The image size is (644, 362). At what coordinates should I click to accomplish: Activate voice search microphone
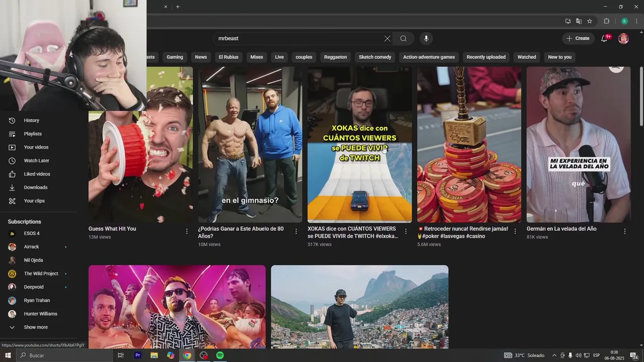click(426, 38)
